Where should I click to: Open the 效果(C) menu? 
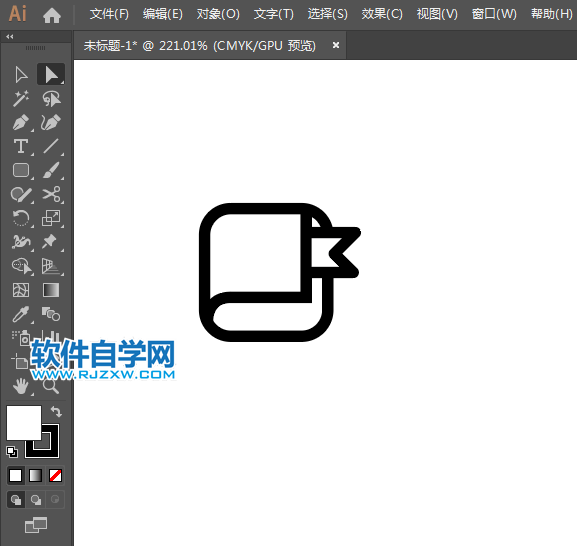coord(382,14)
